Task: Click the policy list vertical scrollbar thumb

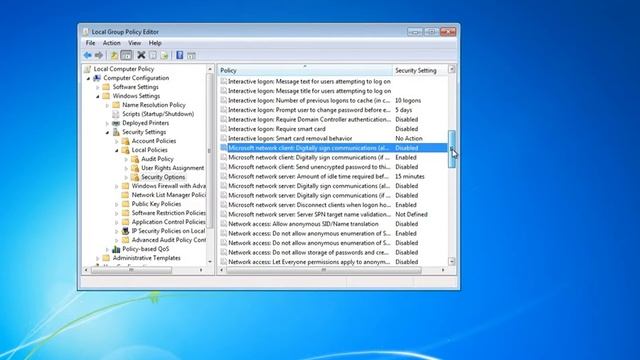Action: click(x=452, y=149)
